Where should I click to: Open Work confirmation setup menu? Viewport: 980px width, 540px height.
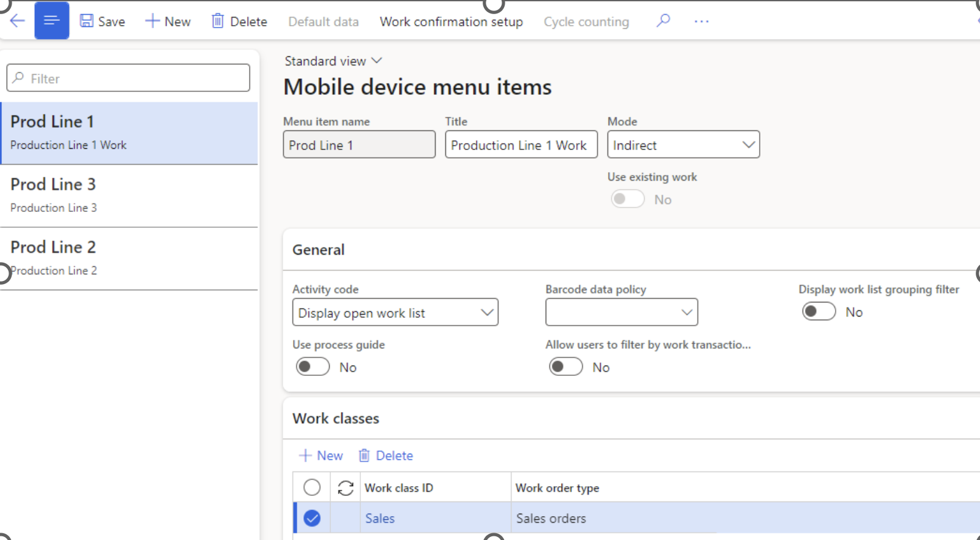click(451, 21)
